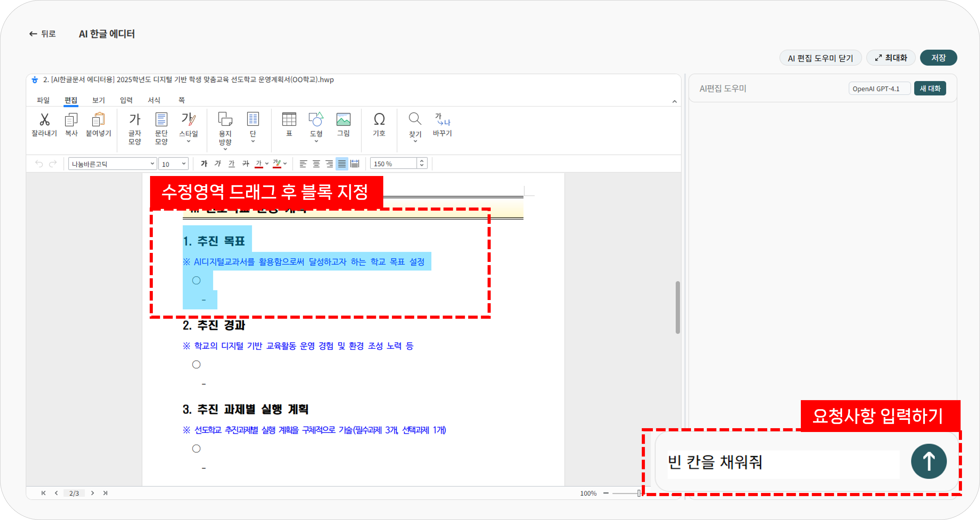Toggle bold formatting
This screenshot has width=980, height=520.
click(204, 164)
